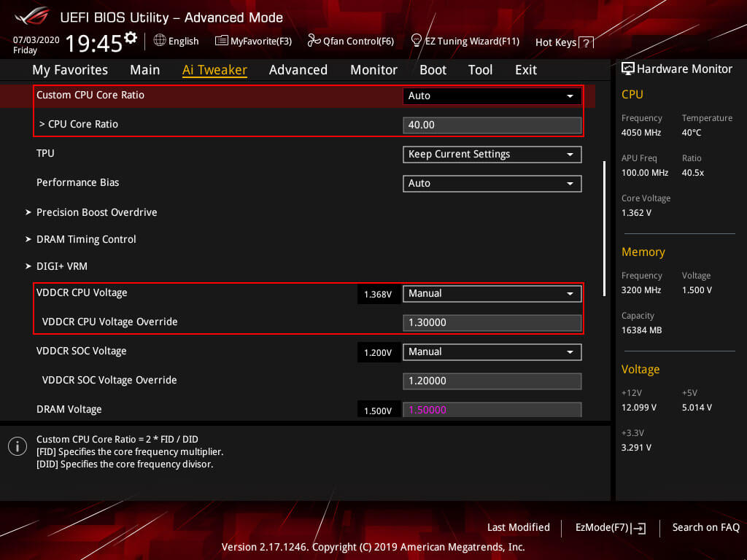This screenshot has height=560, width=747.
Task: Click VDDCR SOC Voltage Override field
Action: pos(492,381)
